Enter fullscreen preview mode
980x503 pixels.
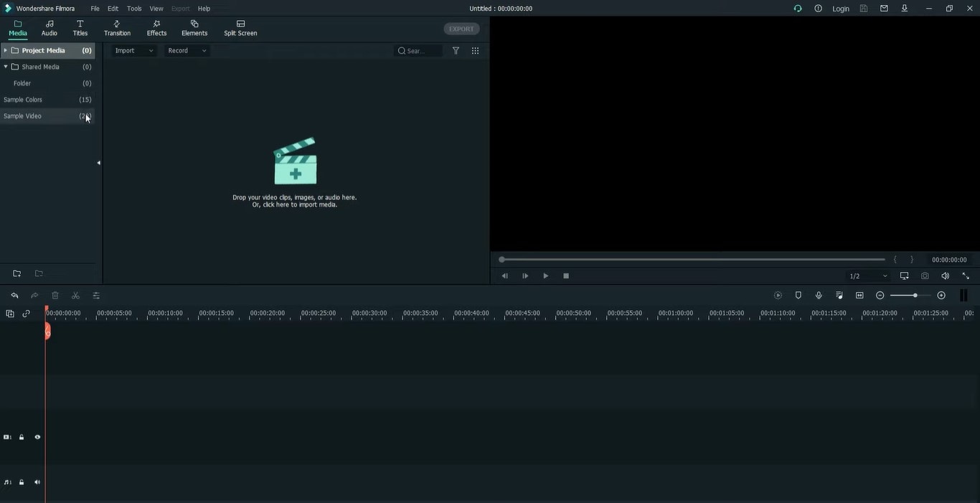(966, 276)
